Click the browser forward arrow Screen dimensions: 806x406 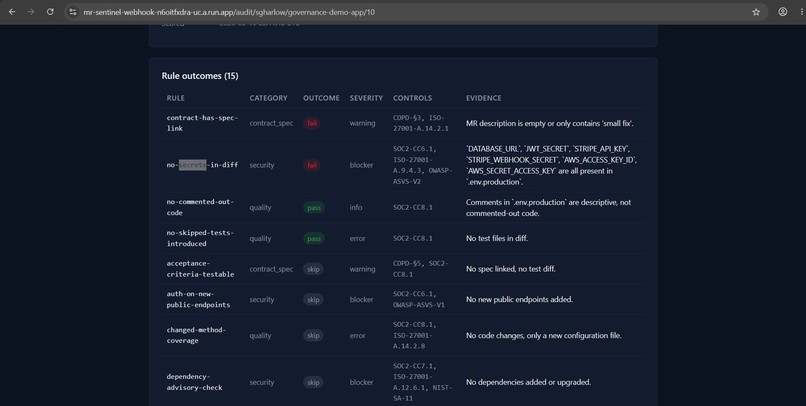(31, 12)
